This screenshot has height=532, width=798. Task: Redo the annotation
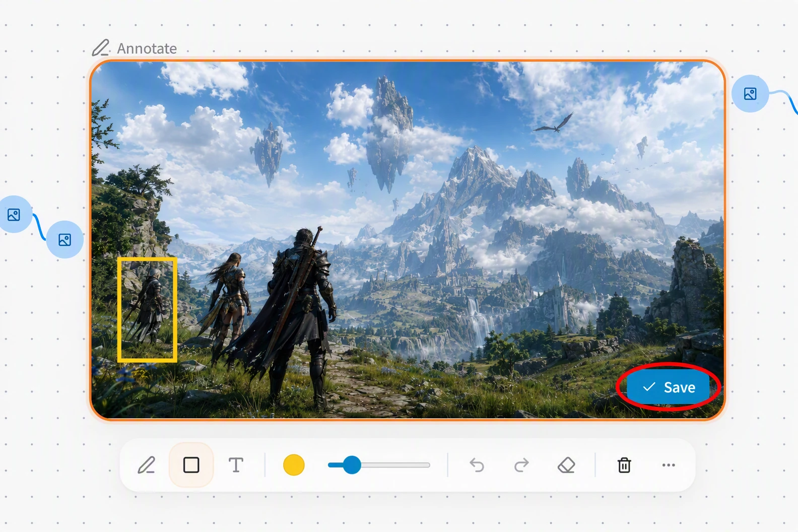(521, 465)
